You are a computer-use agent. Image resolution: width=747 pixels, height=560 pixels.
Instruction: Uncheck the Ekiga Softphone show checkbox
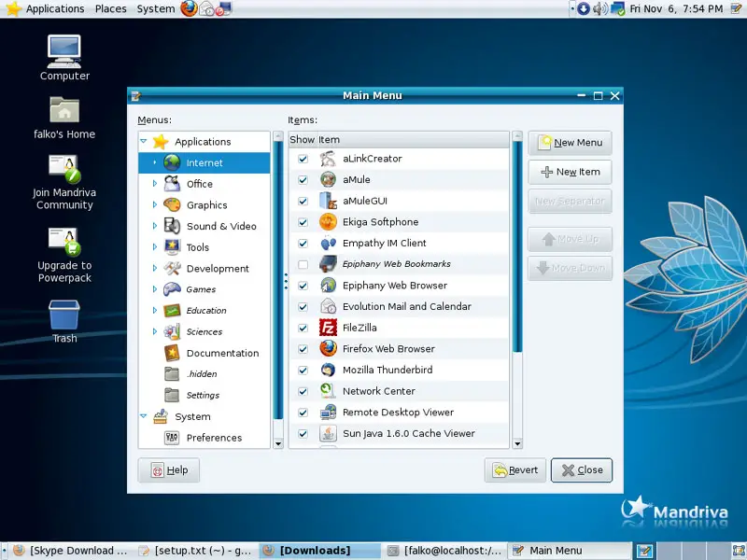pyautogui.click(x=303, y=222)
